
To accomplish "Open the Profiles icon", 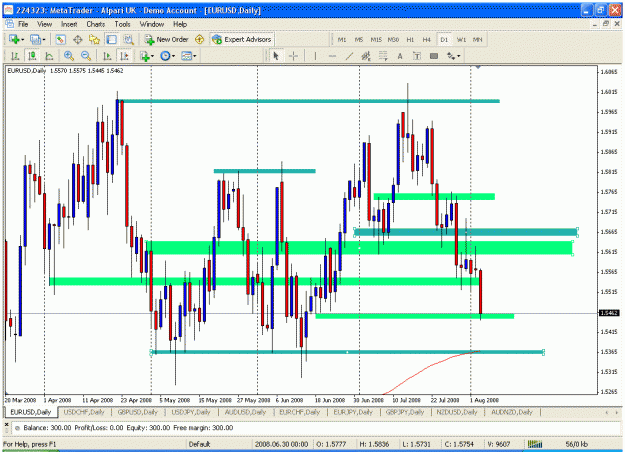I will (35, 39).
